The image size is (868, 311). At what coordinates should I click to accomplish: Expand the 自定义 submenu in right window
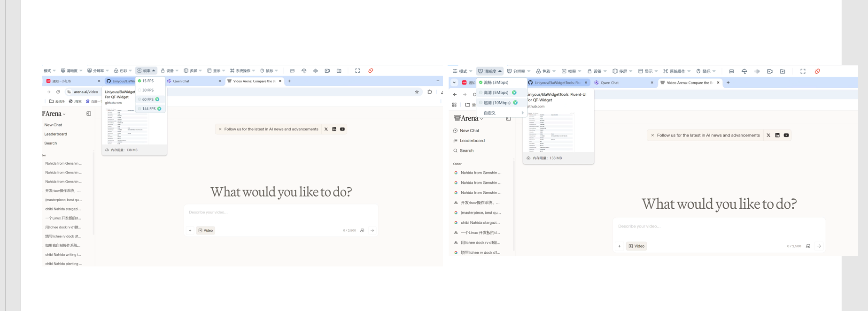501,113
